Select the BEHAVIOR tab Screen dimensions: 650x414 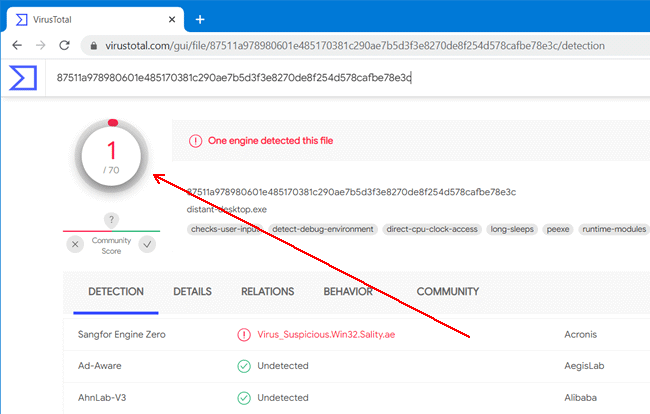347,291
